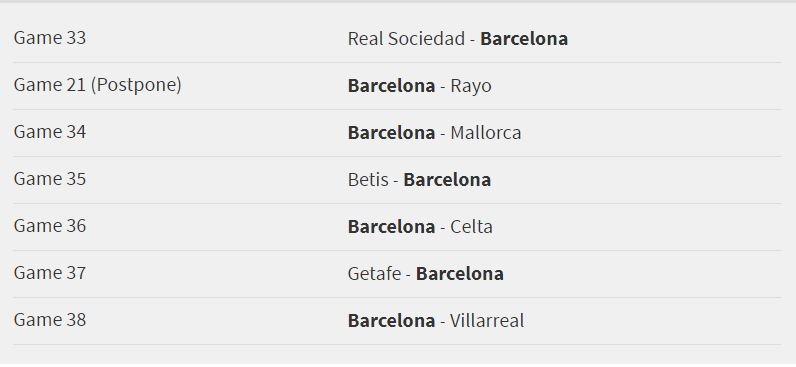Open the Barcelona - Celta match

pyautogui.click(x=420, y=227)
